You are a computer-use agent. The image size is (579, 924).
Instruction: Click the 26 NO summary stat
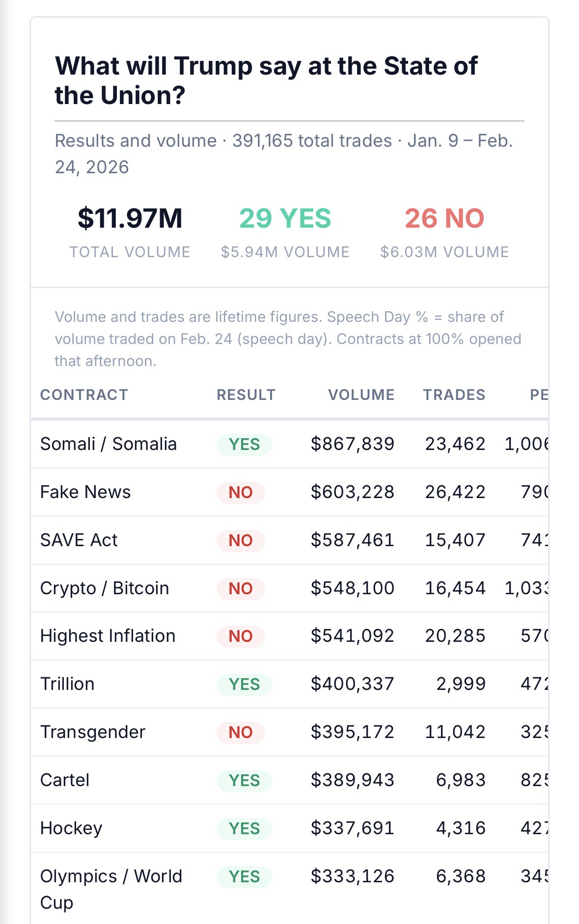pos(444,218)
